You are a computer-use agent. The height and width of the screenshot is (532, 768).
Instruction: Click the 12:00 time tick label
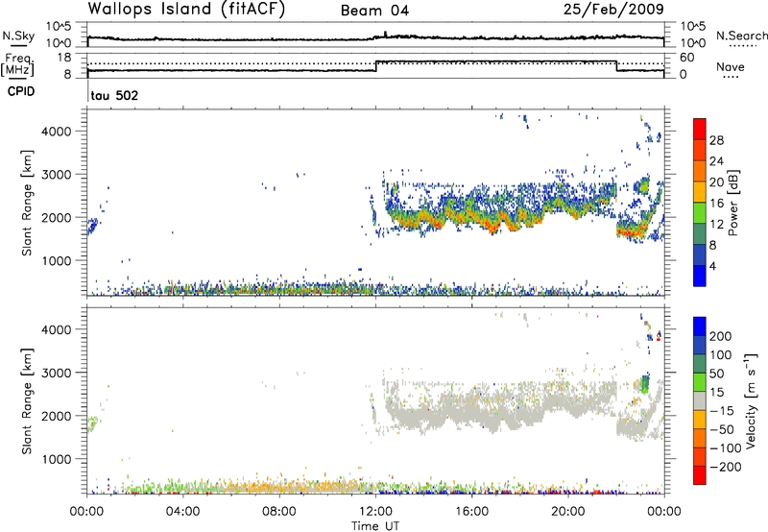[375, 512]
